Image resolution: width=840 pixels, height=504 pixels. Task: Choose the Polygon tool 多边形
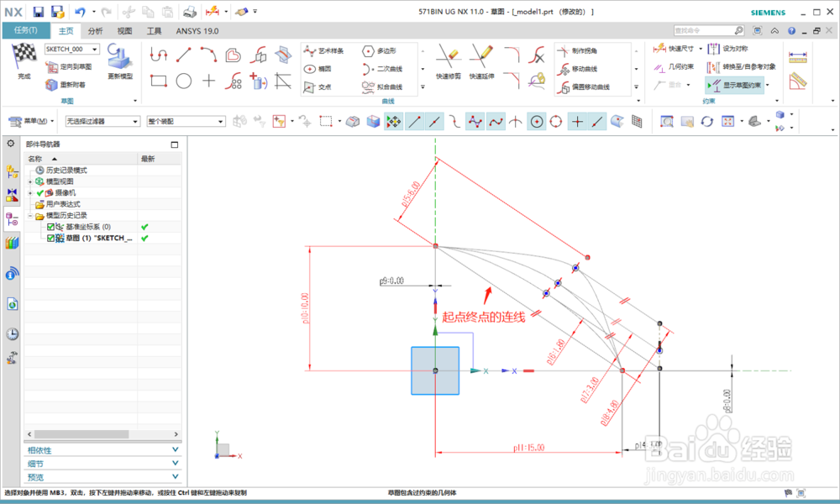coord(380,51)
